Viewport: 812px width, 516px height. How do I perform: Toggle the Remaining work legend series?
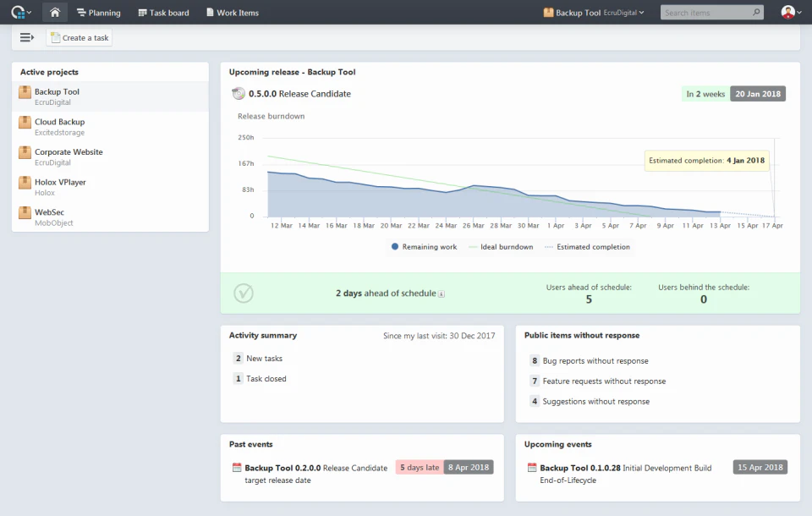pyautogui.click(x=424, y=247)
